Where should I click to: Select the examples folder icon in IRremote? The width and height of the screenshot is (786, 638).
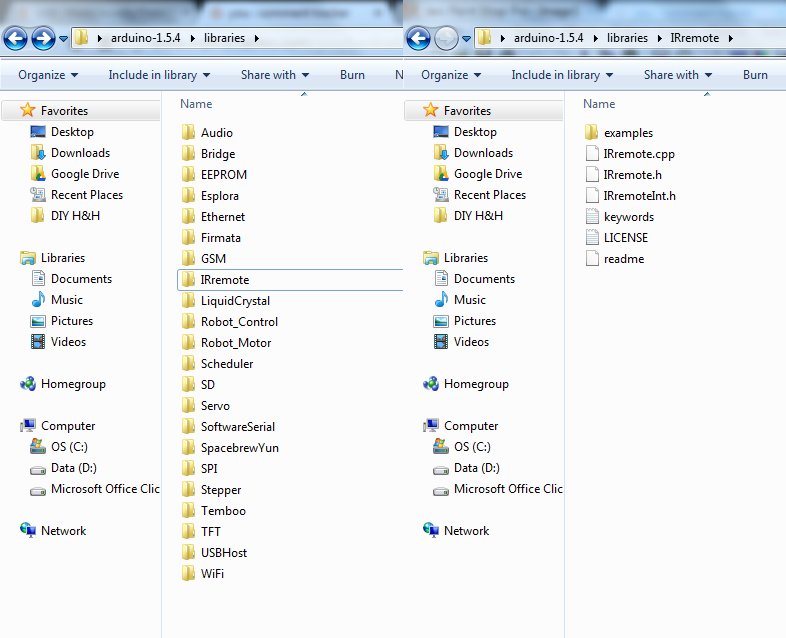click(592, 132)
